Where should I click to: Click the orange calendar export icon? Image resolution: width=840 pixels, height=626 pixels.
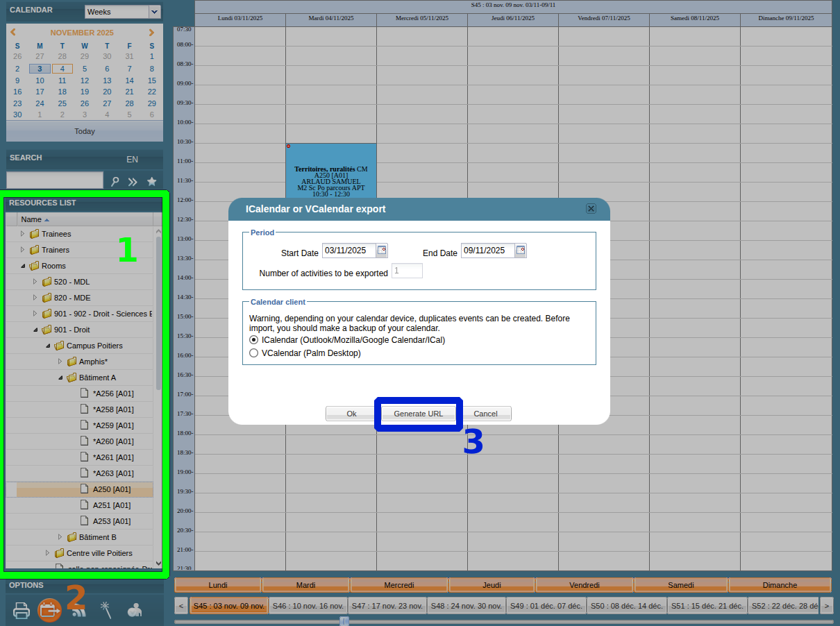coord(49,611)
